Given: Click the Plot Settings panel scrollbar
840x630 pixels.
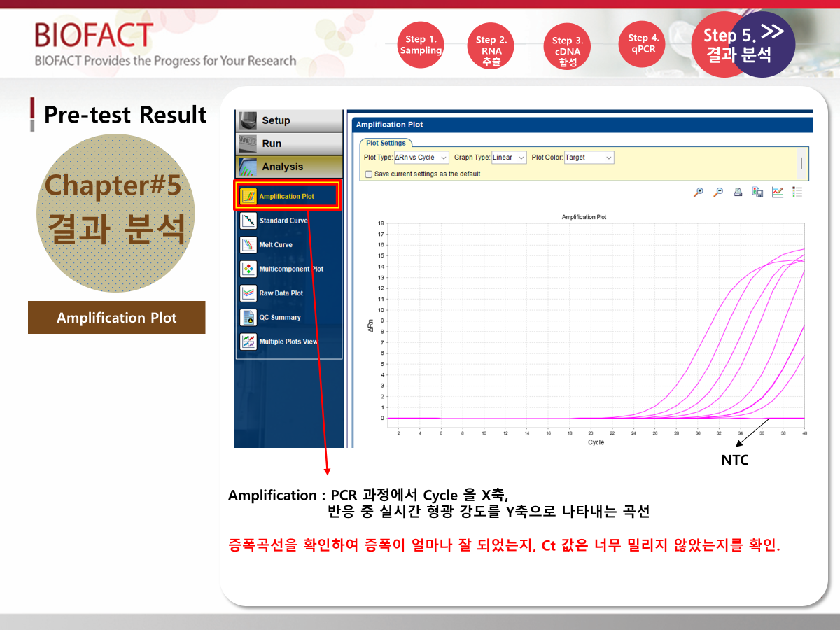Looking at the screenshot, I should 801,164.
